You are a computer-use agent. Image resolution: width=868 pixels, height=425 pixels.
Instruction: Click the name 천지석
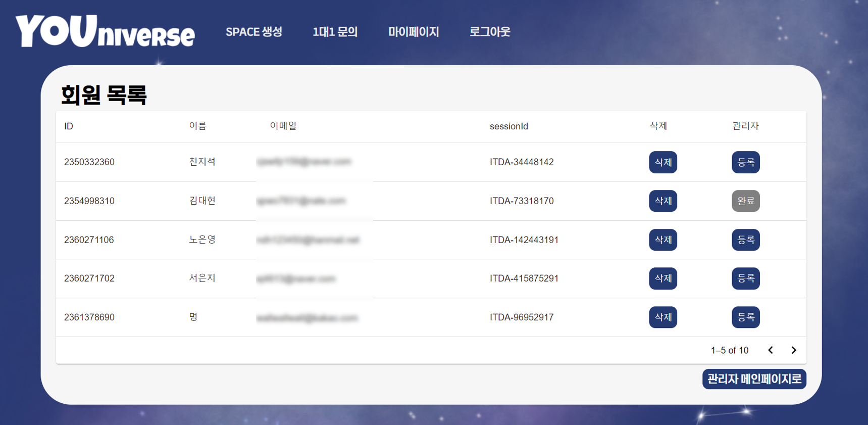tap(202, 162)
